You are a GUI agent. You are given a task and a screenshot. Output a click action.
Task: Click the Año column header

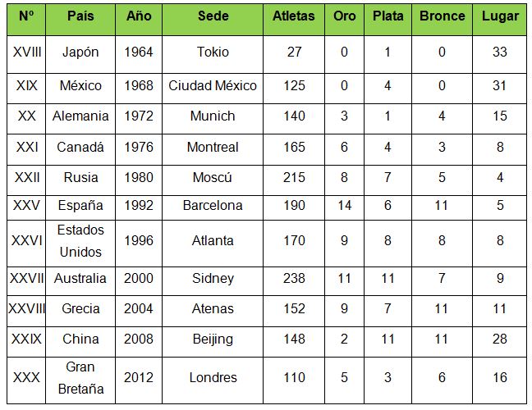(139, 20)
